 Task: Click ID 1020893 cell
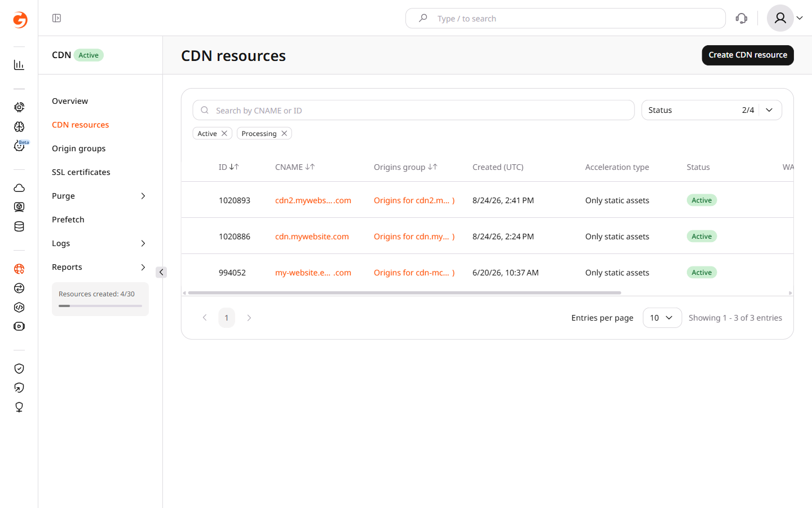pos(235,200)
